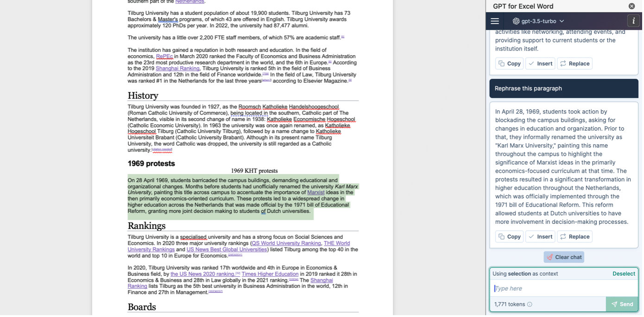Replace text with the rephrased paragraph
644x317 pixels.
pos(575,236)
